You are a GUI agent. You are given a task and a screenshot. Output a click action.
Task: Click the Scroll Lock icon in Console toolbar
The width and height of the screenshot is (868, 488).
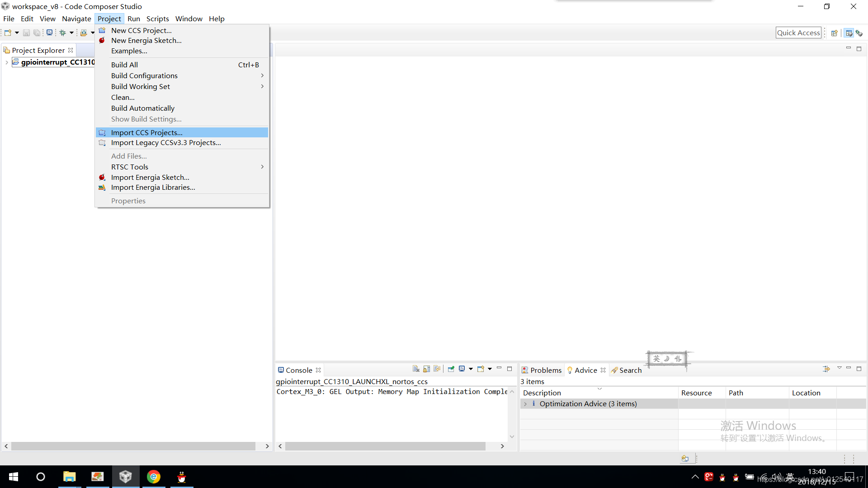(x=426, y=369)
